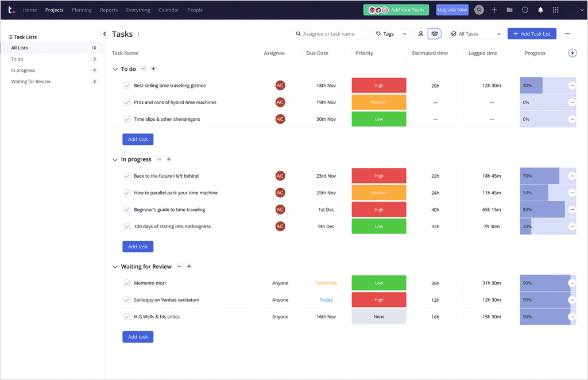Open the apps grid icon near your avatar

click(555, 10)
